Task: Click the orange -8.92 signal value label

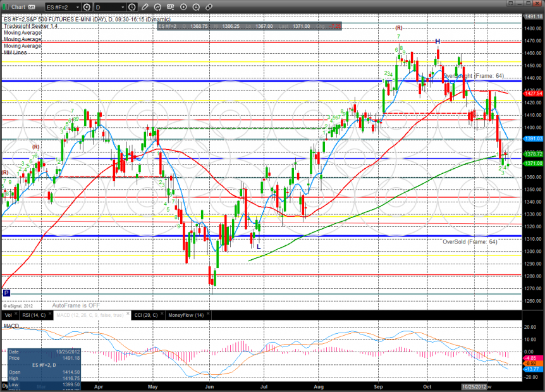Action: (532, 364)
